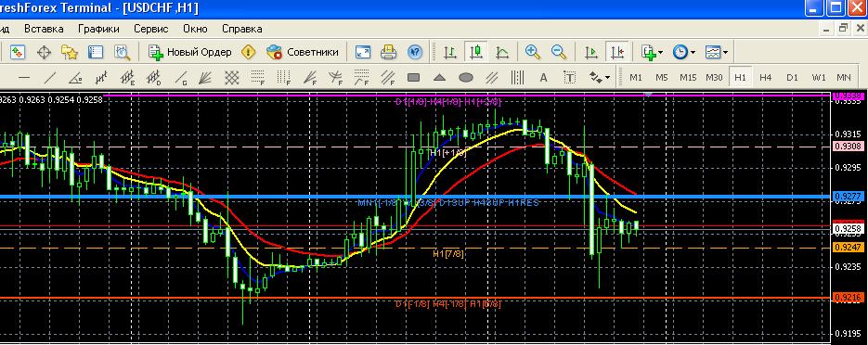Select the Fibonacci fan tool
868x345 pixels.
tap(309, 77)
